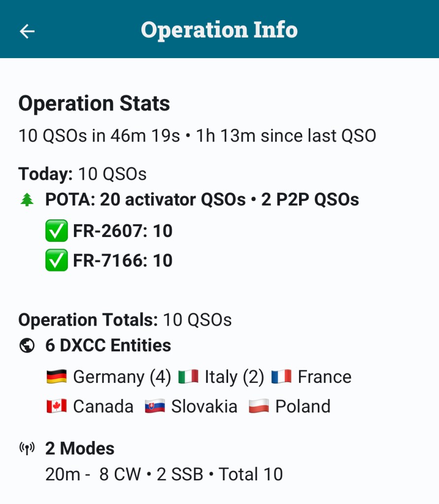Click the POTA tree icon
The image size is (439, 504).
click(x=26, y=200)
